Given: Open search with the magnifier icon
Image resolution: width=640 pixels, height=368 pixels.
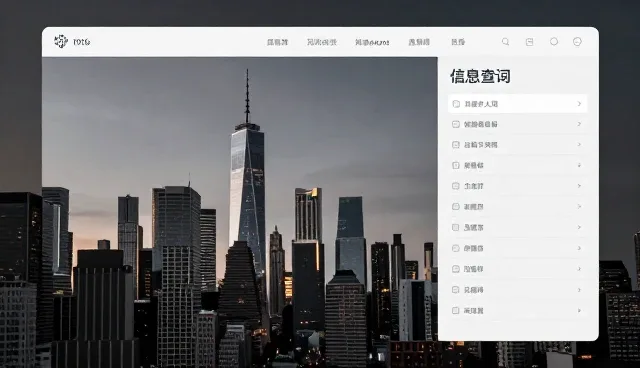Looking at the screenshot, I should point(505,42).
